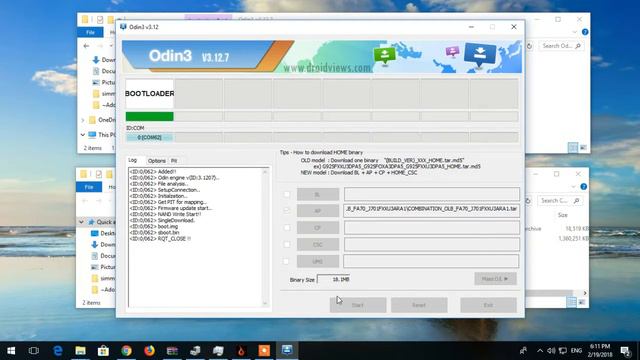
Task: Switch lower Explorer to details view icon
Action: coord(571,302)
